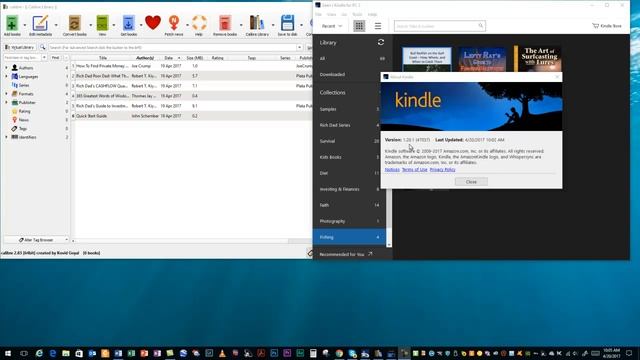
Task: Open the Edit metadata dropdown arrow
Action: pyautogui.click(x=56, y=25)
